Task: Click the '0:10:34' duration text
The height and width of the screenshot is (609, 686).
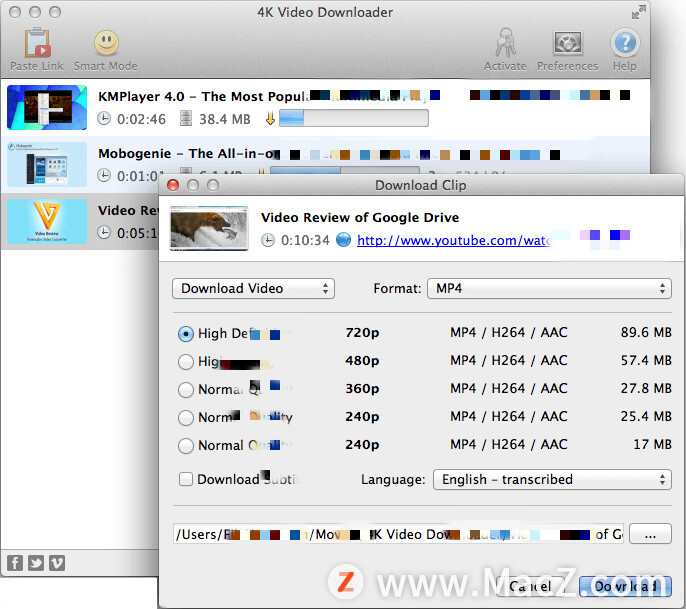Action: point(305,240)
